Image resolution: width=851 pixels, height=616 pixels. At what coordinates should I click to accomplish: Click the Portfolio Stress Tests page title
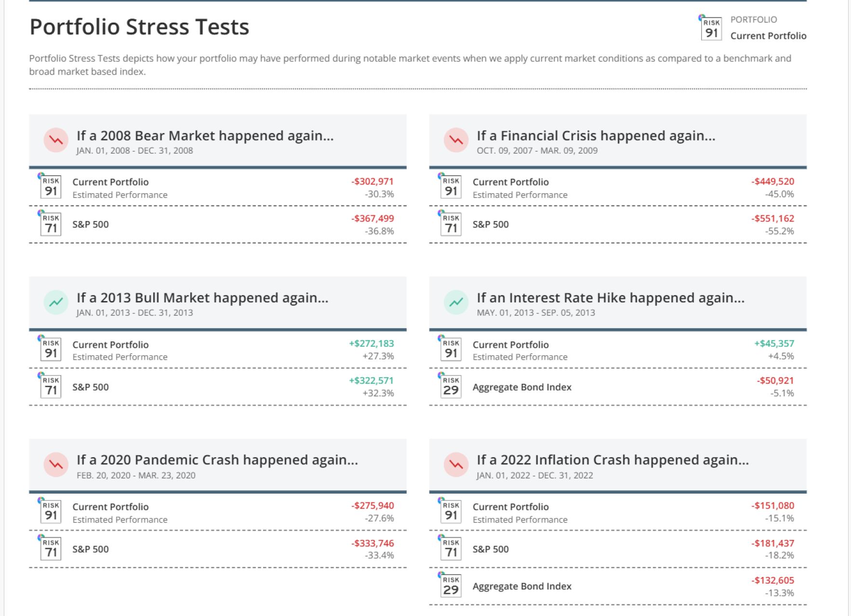pos(139,27)
